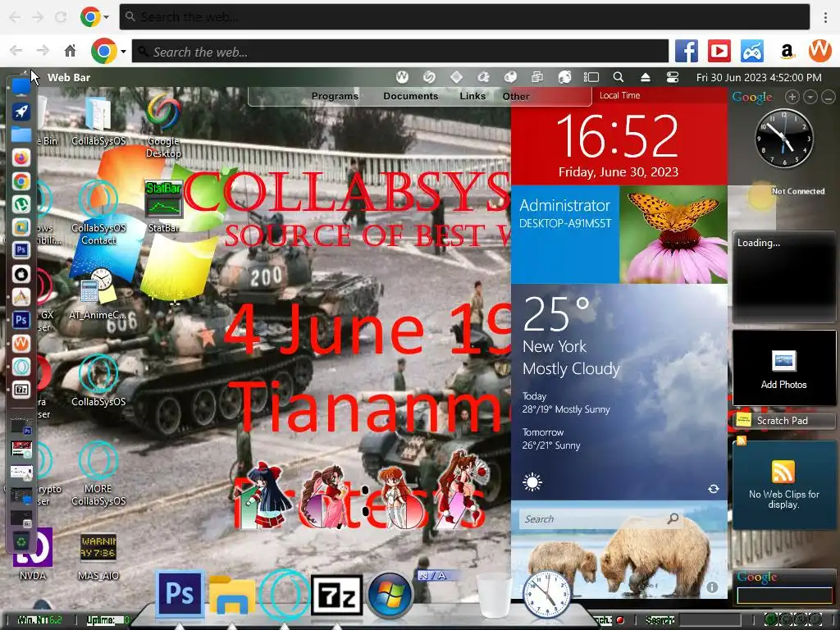840x630 pixels.
Task: Open YouTube shortcut in the toolbar
Action: [719, 52]
